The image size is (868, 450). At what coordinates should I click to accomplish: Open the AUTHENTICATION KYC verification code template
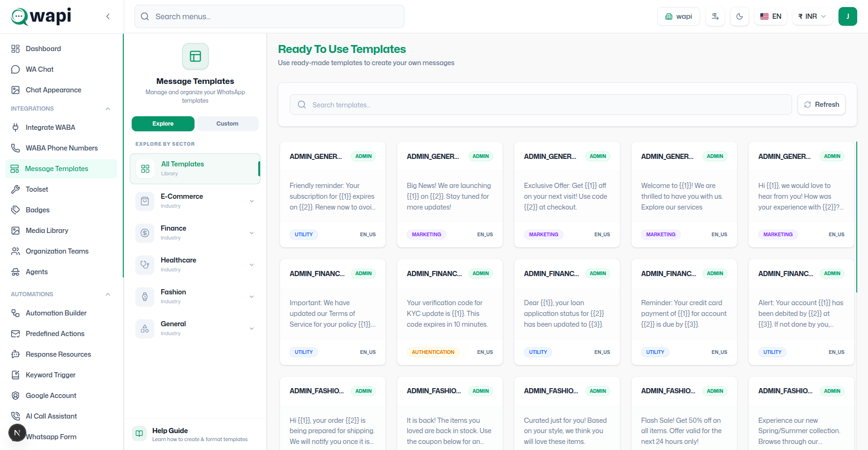[x=450, y=312]
